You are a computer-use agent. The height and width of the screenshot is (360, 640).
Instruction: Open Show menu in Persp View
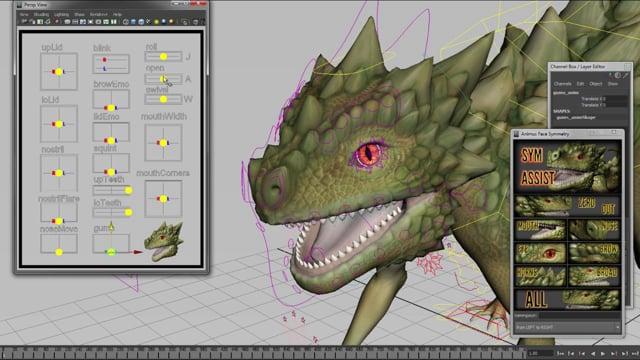tap(80, 14)
